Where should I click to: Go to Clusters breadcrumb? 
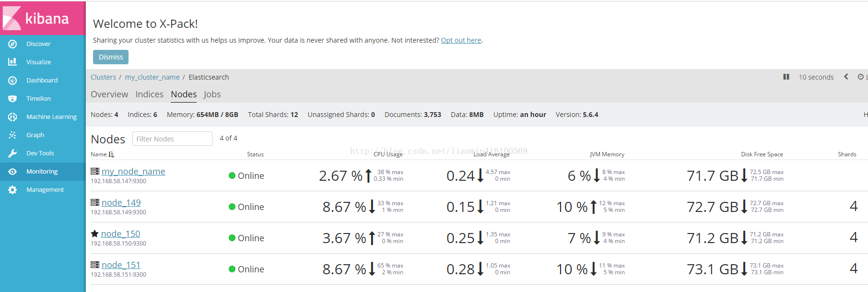[104, 77]
